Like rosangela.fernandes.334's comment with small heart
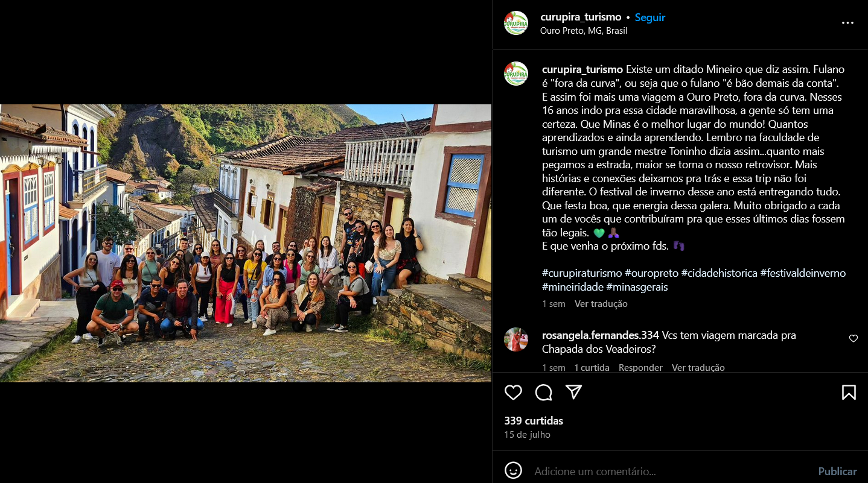868x483 pixels. pos(854,338)
